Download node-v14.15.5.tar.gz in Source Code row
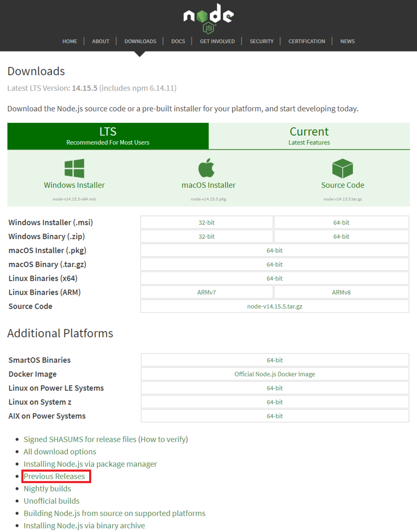The width and height of the screenshot is (417, 532). 275,306
